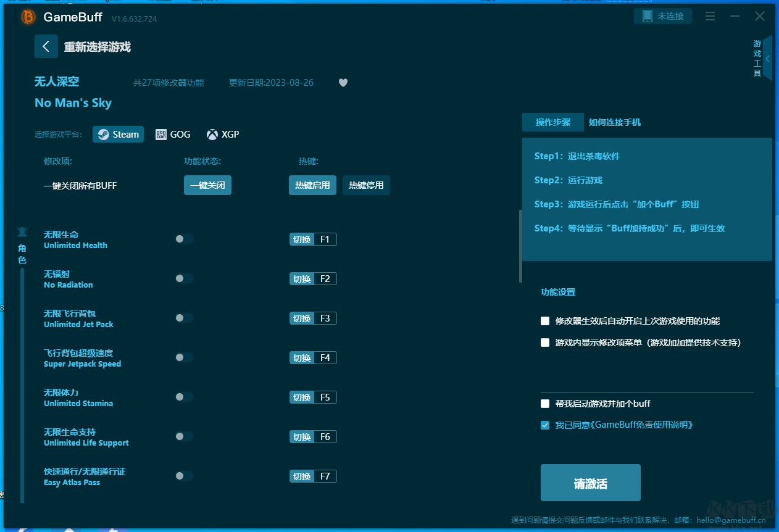The width and height of the screenshot is (779, 532).
Task: Turn on the Unlimited Jet Pack switch
Action: (x=183, y=318)
